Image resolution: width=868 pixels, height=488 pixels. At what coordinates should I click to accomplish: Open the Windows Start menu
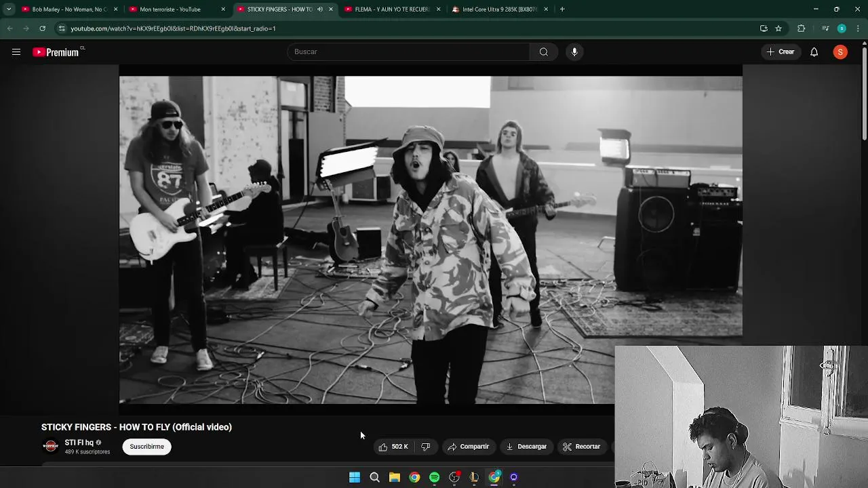tap(355, 477)
